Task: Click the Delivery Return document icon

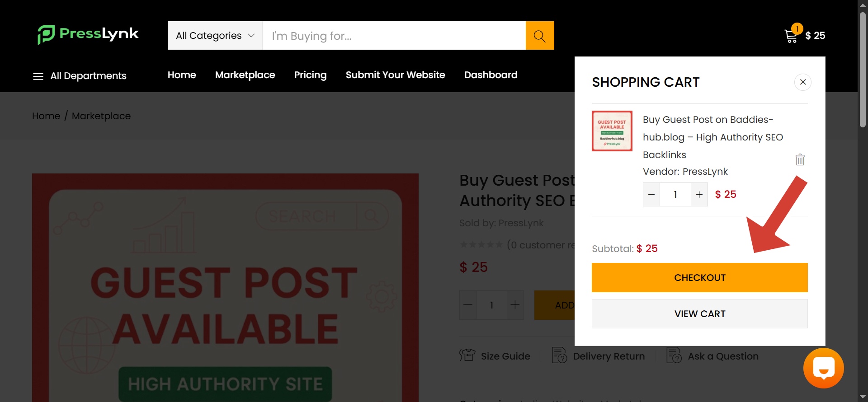Action: pos(559,355)
